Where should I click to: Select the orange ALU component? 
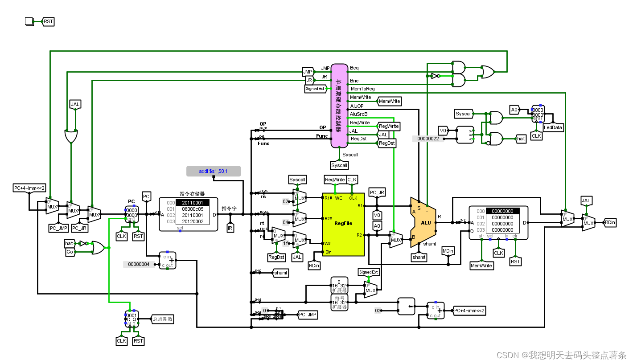click(426, 222)
